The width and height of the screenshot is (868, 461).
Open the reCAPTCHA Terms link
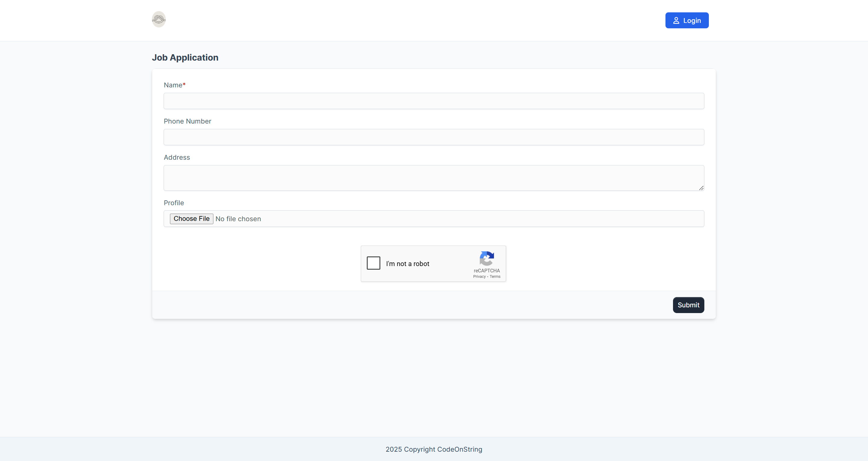pos(495,277)
